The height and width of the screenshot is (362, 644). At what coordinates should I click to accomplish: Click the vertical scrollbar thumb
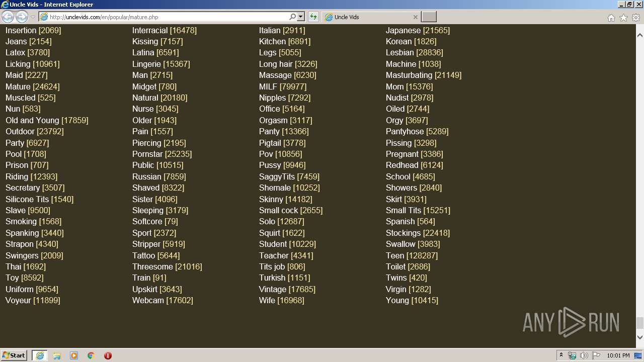(639, 323)
